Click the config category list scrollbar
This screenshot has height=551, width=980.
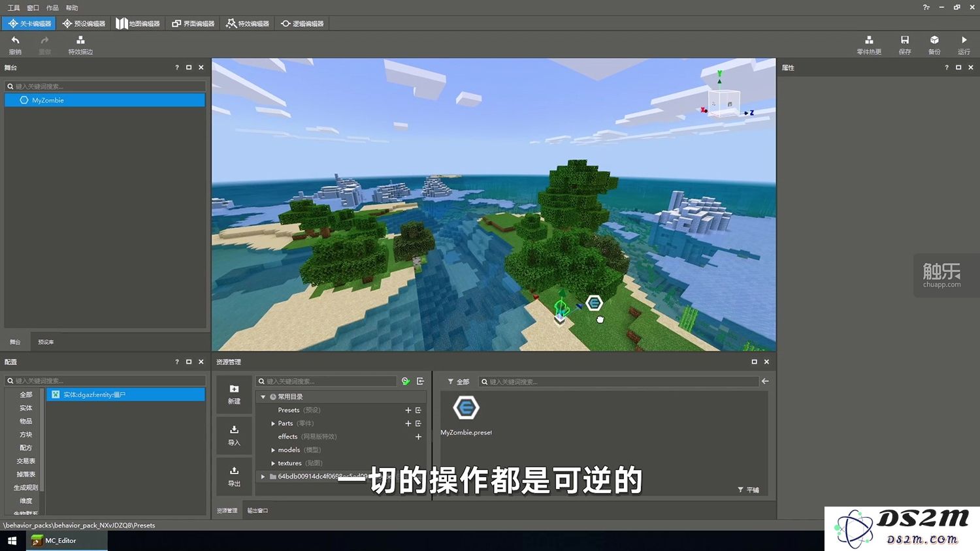coord(42,439)
